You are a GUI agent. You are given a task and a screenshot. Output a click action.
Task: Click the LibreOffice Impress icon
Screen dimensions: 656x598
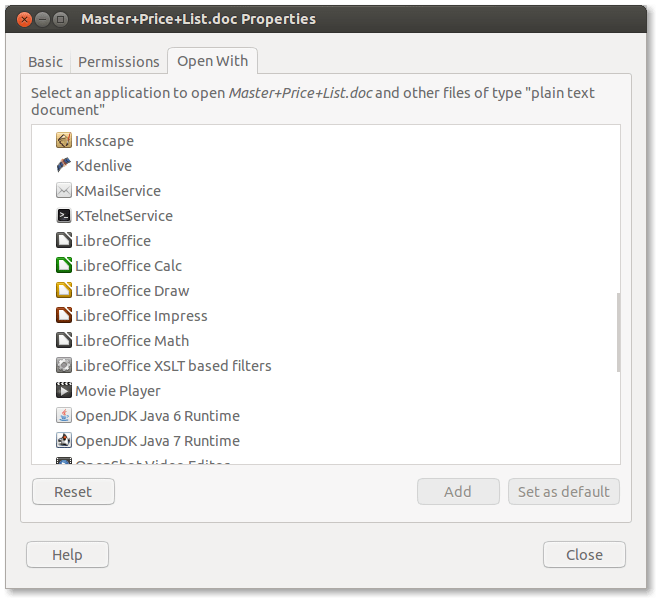(64, 315)
